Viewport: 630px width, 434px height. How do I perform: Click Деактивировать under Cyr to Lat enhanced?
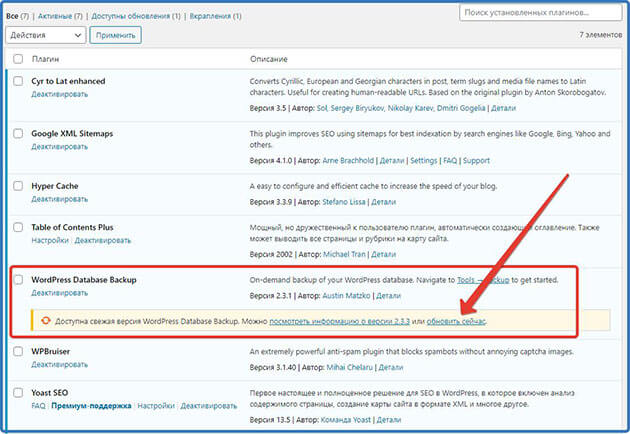(59, 94)
